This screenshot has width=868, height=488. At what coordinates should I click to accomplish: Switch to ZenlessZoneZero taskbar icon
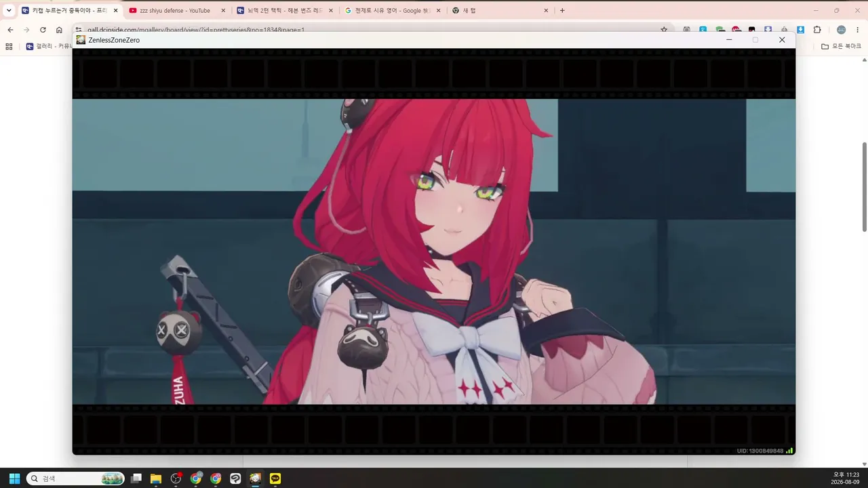[255, 479]
